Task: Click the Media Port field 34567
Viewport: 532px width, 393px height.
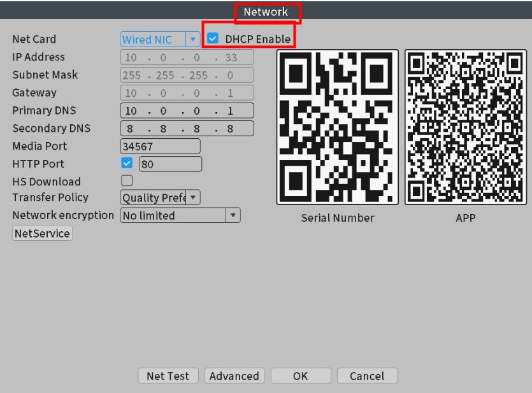Action: coord(160,146)
